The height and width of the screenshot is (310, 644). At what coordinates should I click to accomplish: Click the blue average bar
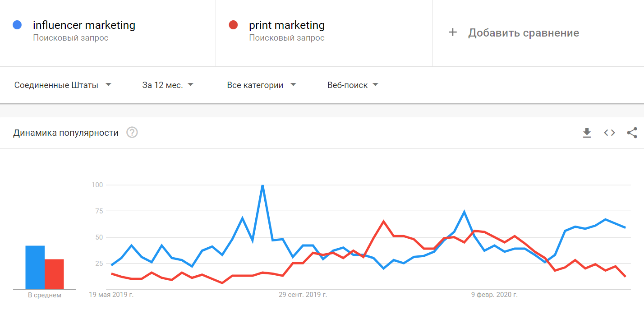tap(35, 267)
